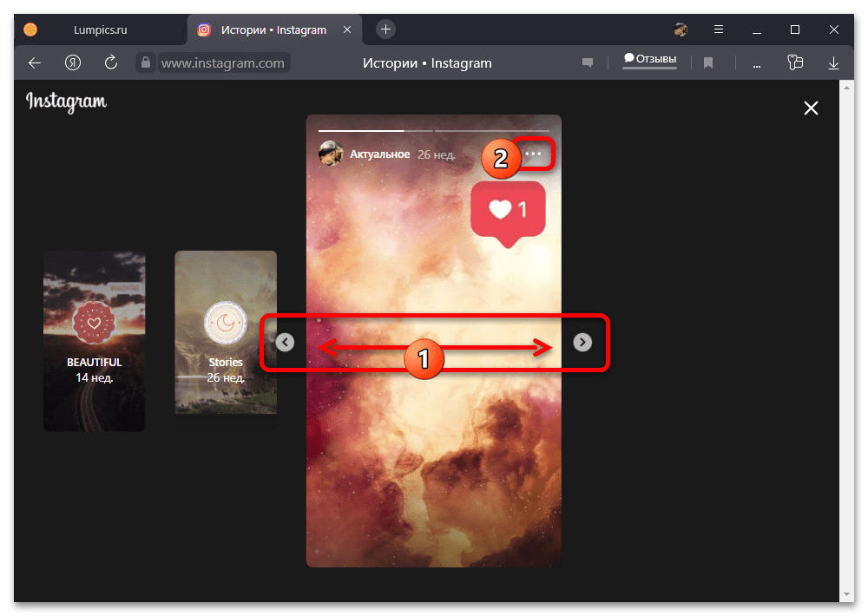The width and height of the screenshot is (868, 616).
Task: Go to the next story with right arrow
Action: 582,343
